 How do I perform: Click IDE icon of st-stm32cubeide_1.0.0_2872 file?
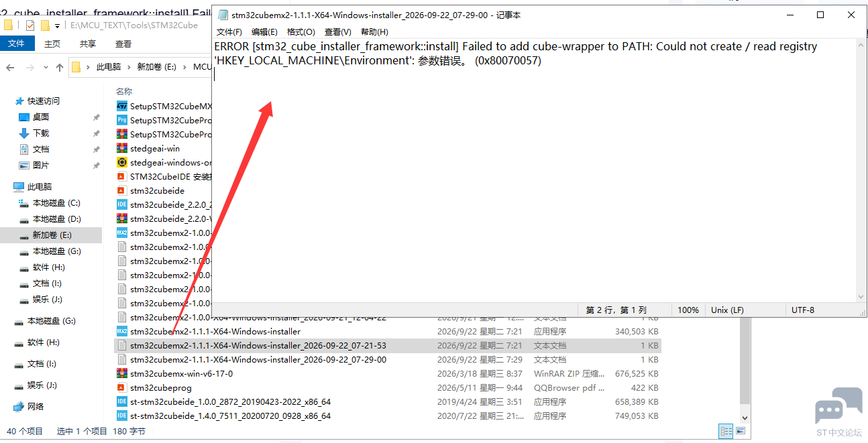121,401
